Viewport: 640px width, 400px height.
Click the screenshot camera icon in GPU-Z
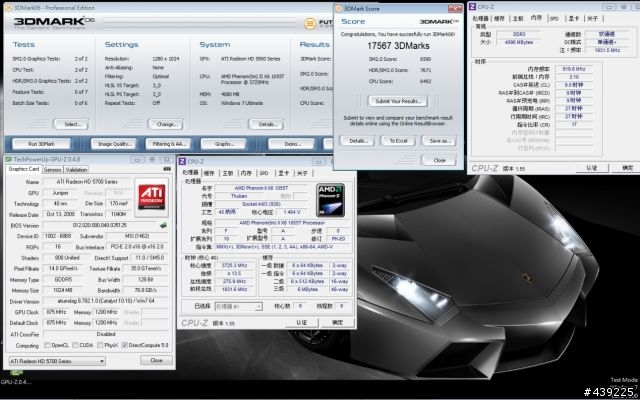pyautogui.click(x=167, y=169)
